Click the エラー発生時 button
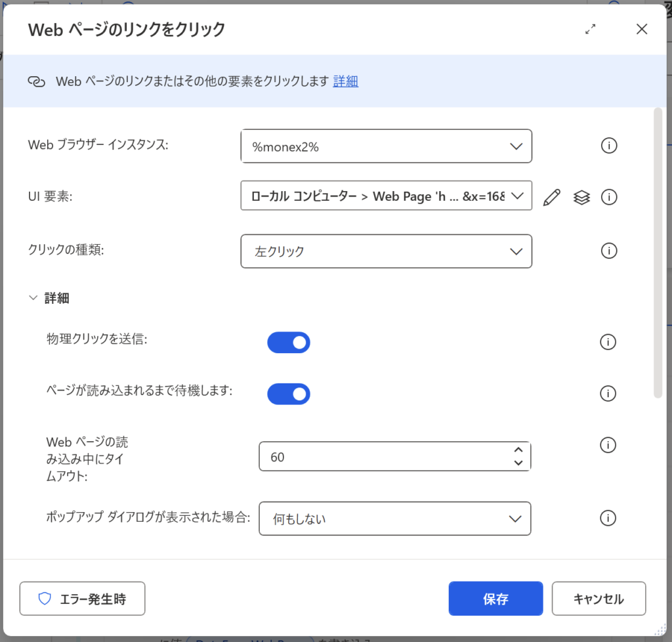This screenshot has height=642, width=672. coord(82,599)
